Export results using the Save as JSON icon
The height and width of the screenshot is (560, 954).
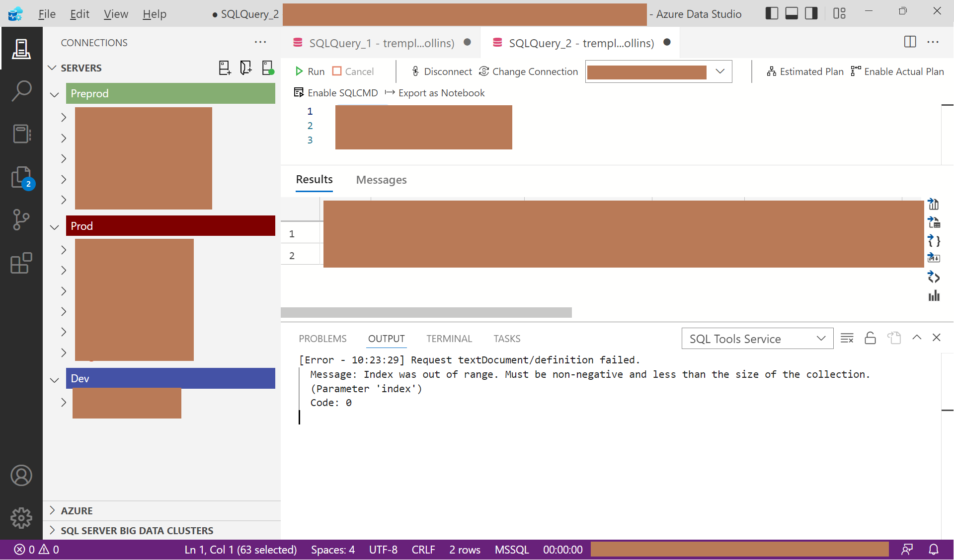coord(934,241)
